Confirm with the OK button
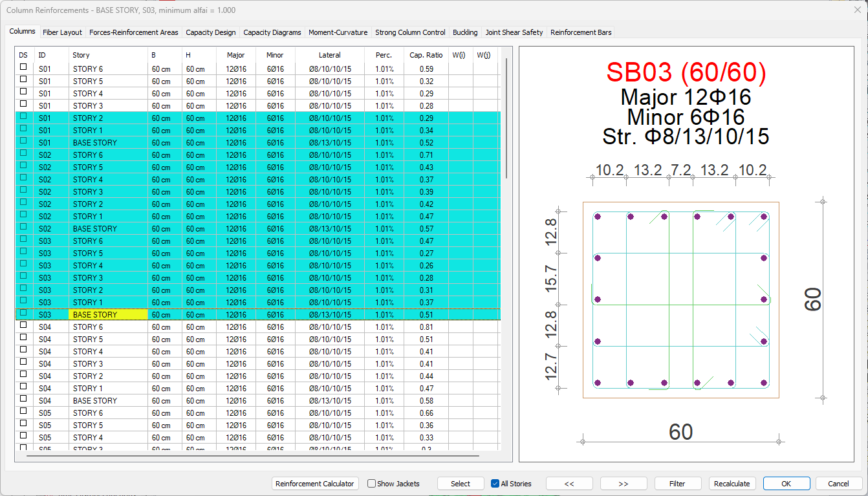 click(786, 484)
